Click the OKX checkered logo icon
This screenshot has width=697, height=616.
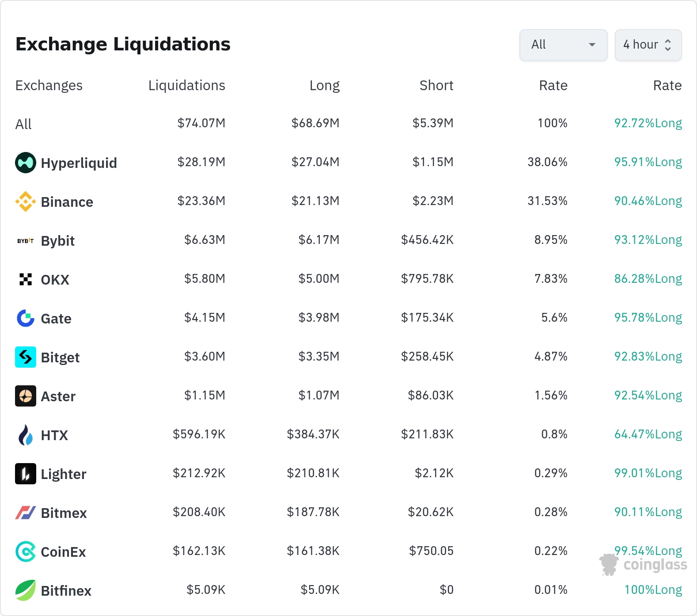(x=26, y=279)
